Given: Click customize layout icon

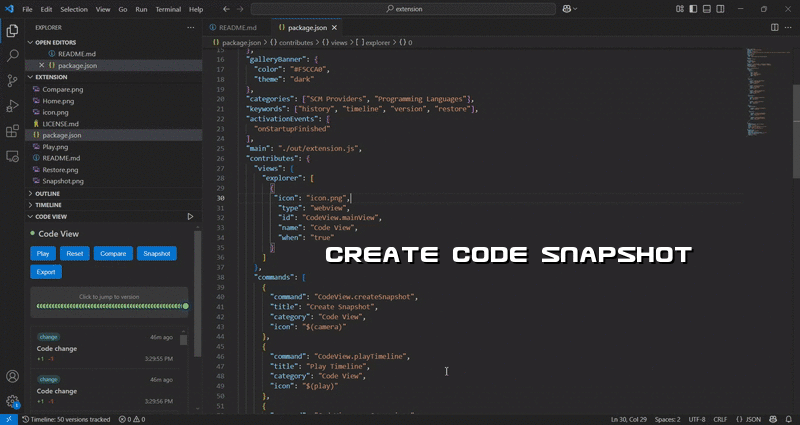Looking at the screenshot, I should click(x=680, y=9).
